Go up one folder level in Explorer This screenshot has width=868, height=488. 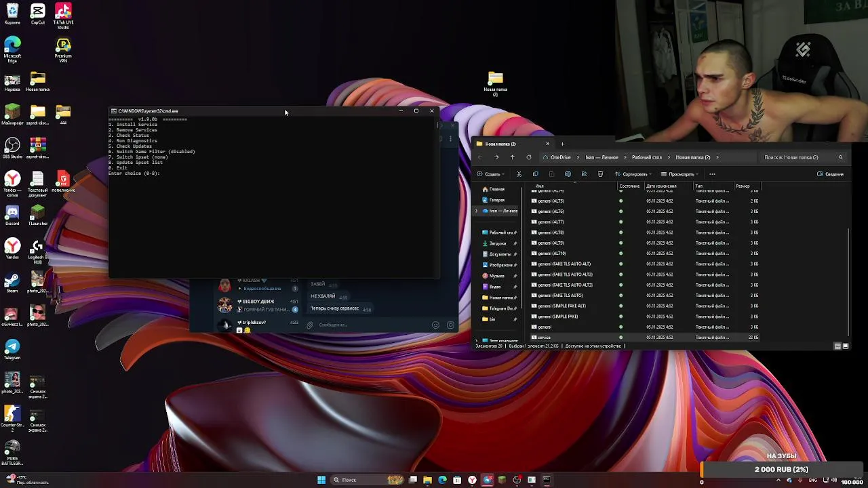(x=512, y=157)
